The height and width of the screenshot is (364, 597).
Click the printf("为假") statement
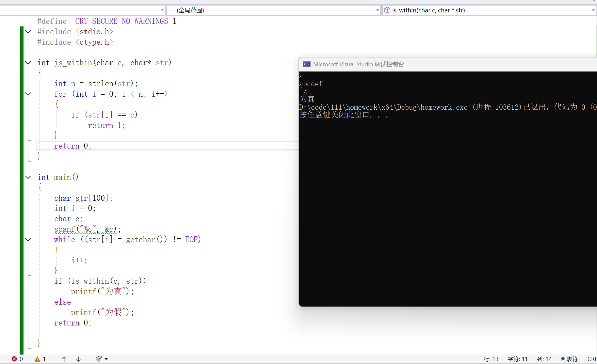pyautogui.click(x=102, y=312)
